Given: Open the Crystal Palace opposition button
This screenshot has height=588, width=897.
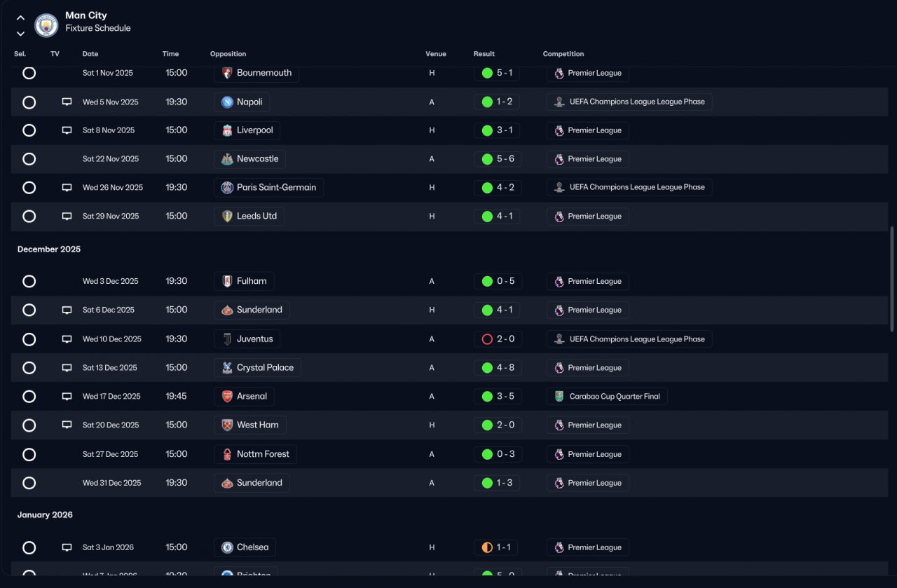Looking at the screenshot, I should 257,368.
